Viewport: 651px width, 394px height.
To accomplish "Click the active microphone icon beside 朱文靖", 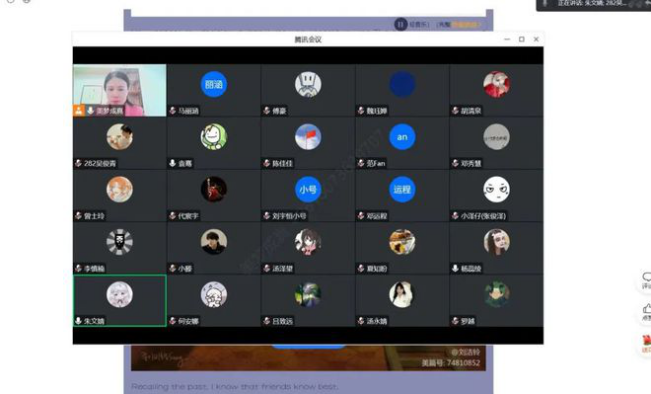I will coord(78,321).
